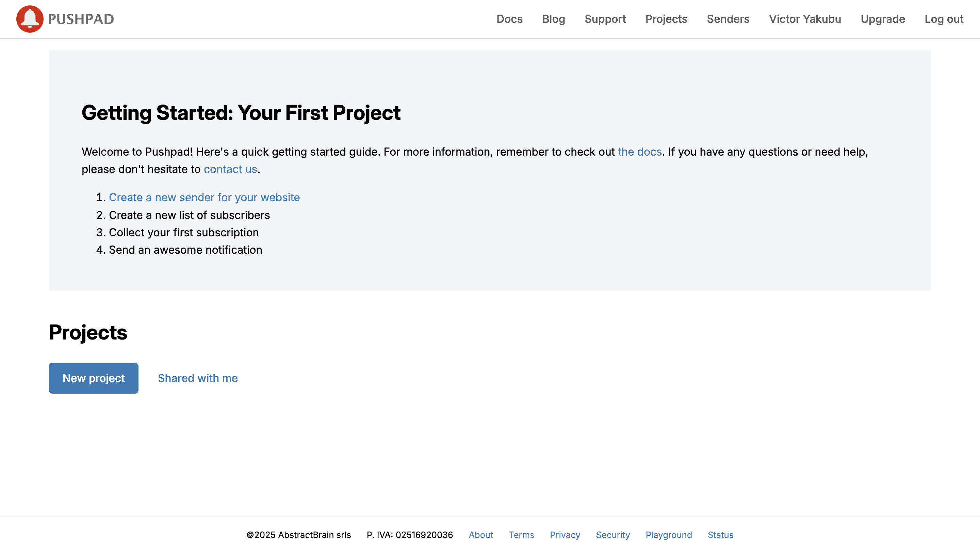The width and height of the screenshot is (980, 553).
Task: Follow "Create a new sender for your website"
Action: pyautogui.click(x=204, y=197)
